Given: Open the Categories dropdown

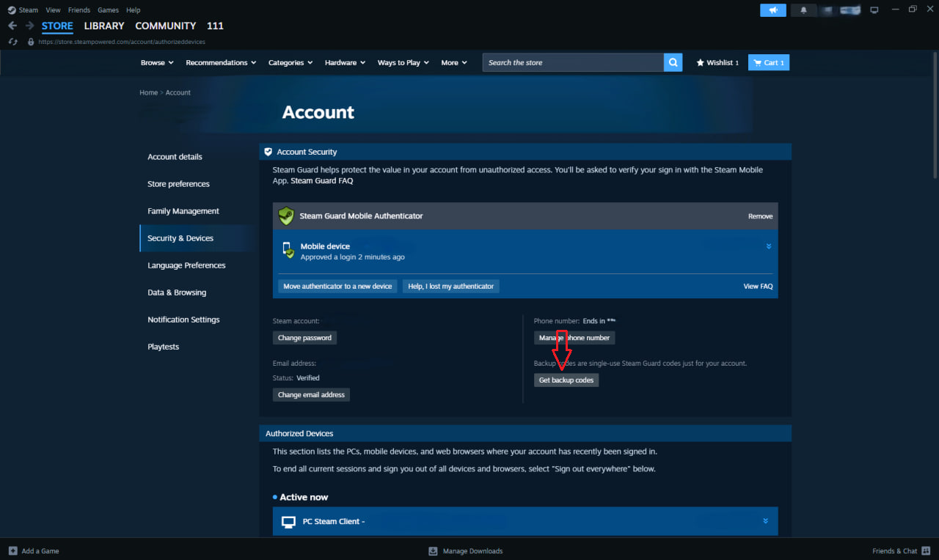Looking at the screenshot, I should 291,63.
